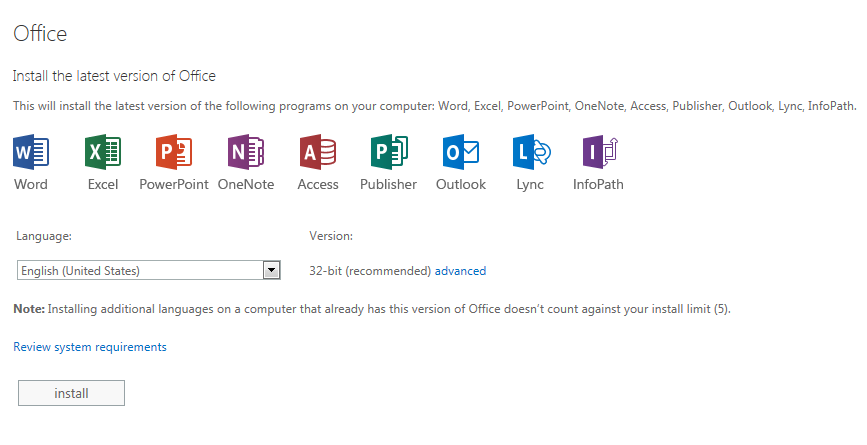Click the 'Lync' label under its icon
This screenshot has width=867, height=445.
click(x=530, y=185)
